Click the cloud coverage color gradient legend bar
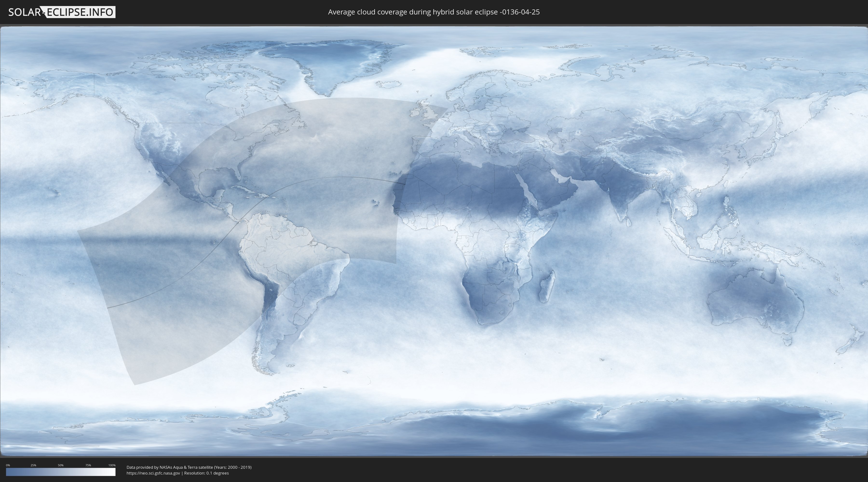The height and width of the screenshot is (482, 868). pyautogui.click(x=61, y=472)
